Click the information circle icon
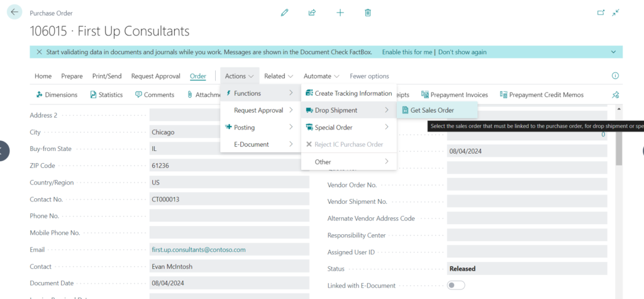This screenshot has height=299, width=644. click(615, 76)
